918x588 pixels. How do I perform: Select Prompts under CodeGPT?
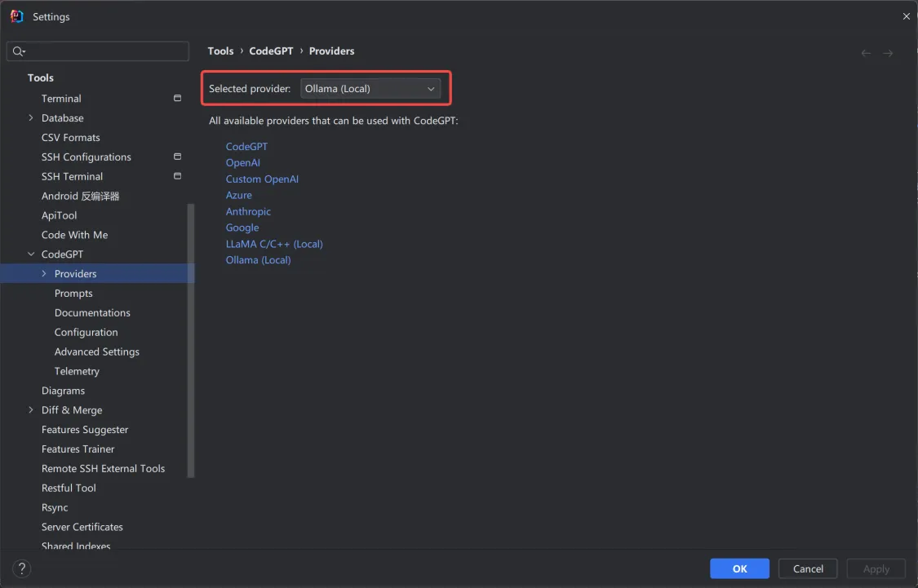[73, 293]
